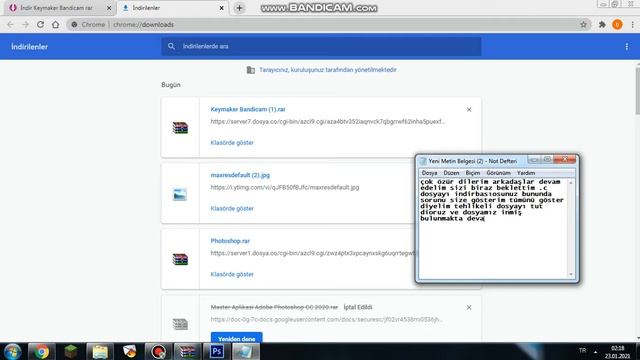Switch to Photoshop on the taskbar
640x360 pixels.
click(216, 351)
